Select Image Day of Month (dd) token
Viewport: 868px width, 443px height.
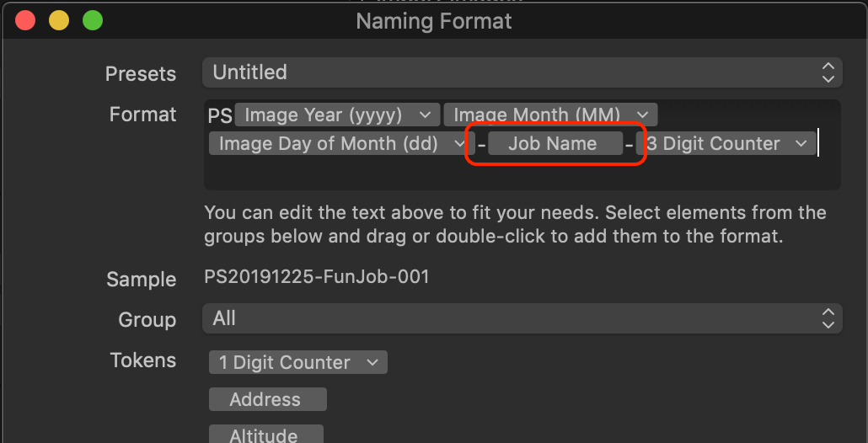pos(341,144)
